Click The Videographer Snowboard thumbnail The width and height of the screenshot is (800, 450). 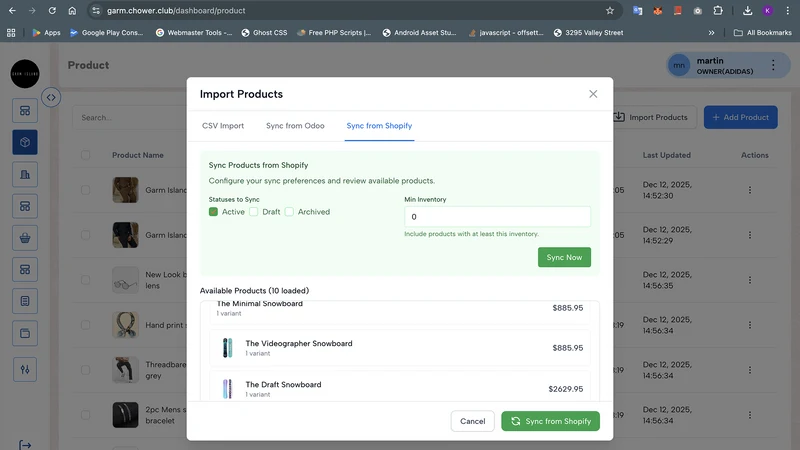[228, 348]
